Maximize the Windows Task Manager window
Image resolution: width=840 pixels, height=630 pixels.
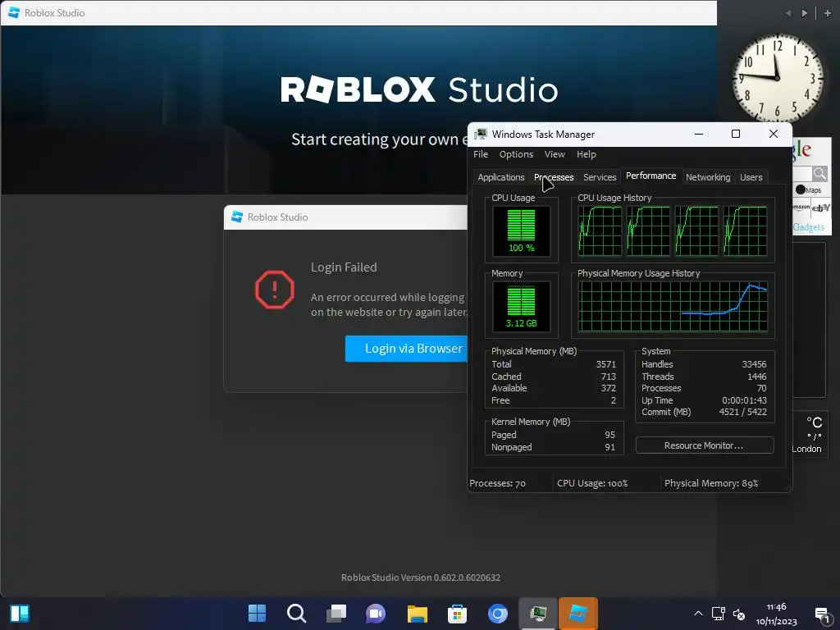[736, 134]
